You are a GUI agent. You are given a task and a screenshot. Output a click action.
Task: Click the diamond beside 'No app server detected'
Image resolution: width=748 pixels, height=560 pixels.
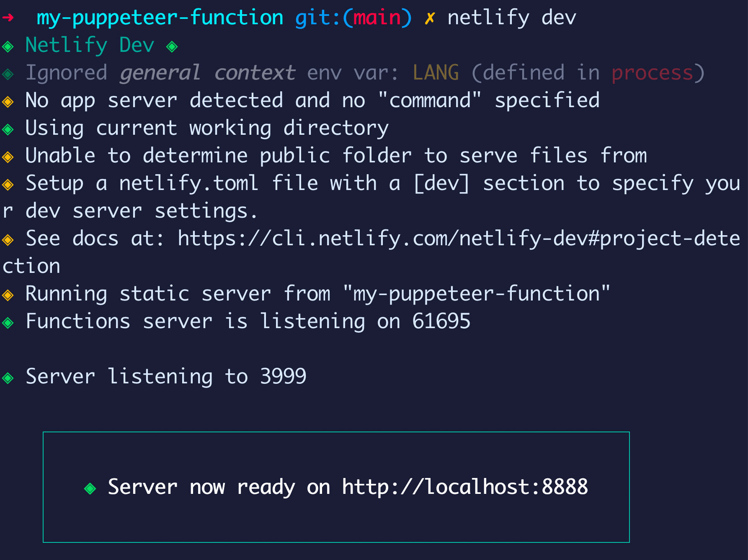[8, 101]
